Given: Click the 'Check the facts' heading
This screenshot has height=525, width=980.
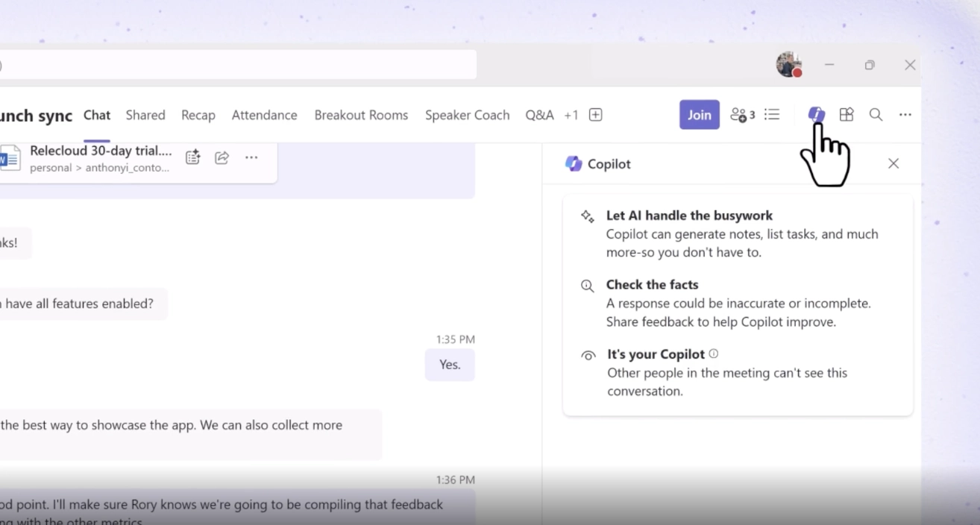Looking at the screenshot, I should coord(652,285).
